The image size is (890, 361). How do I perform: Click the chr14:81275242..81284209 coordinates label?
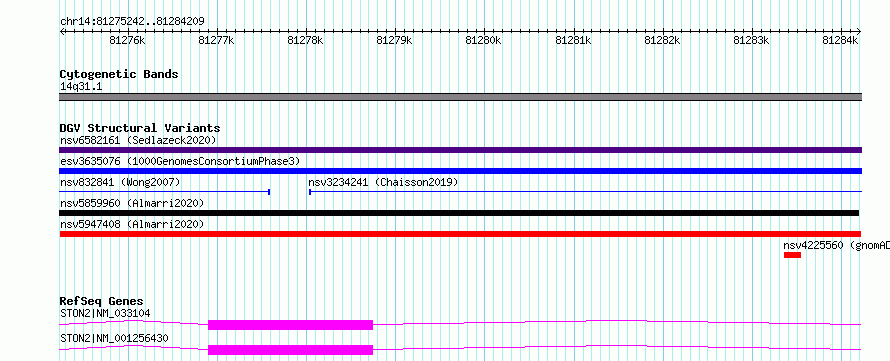click(x=132, y=21)
